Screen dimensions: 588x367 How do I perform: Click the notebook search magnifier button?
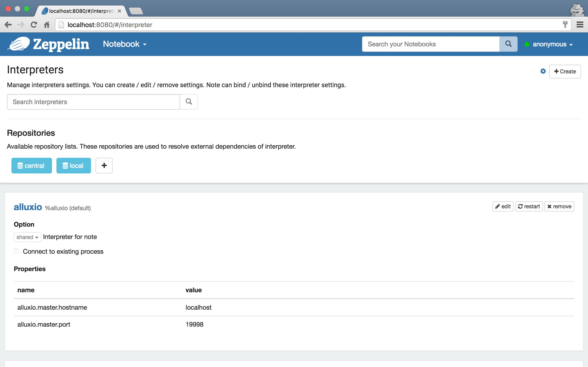508,44
